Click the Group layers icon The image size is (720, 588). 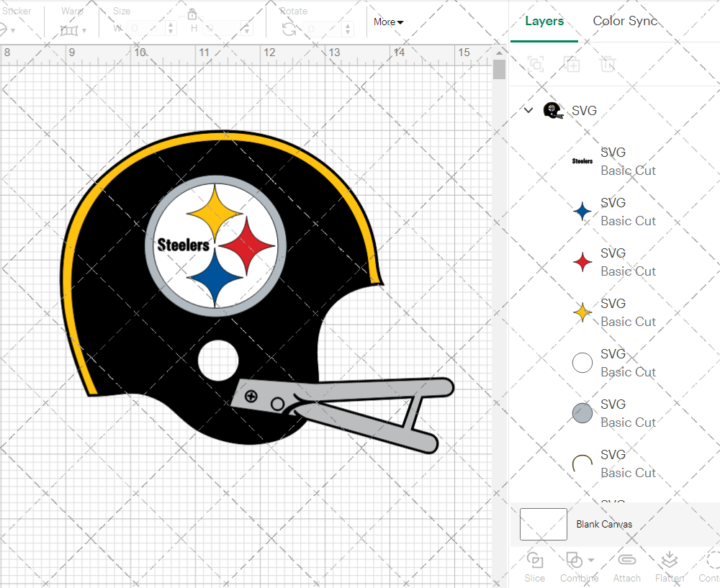pos(536,64)
